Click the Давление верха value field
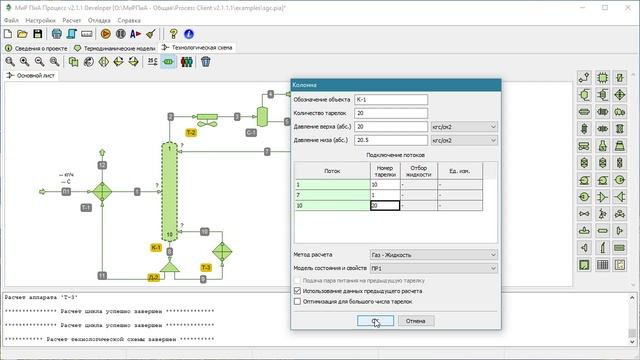 point(391,127)
